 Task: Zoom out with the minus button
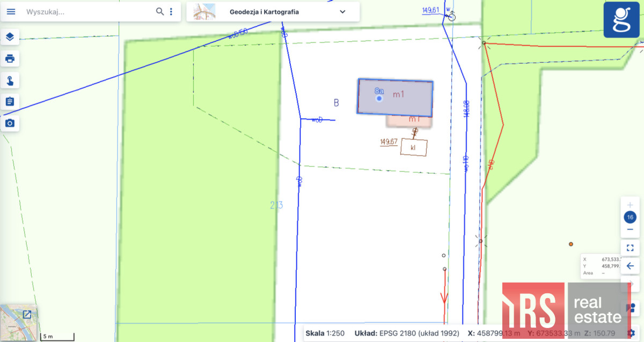630,229
